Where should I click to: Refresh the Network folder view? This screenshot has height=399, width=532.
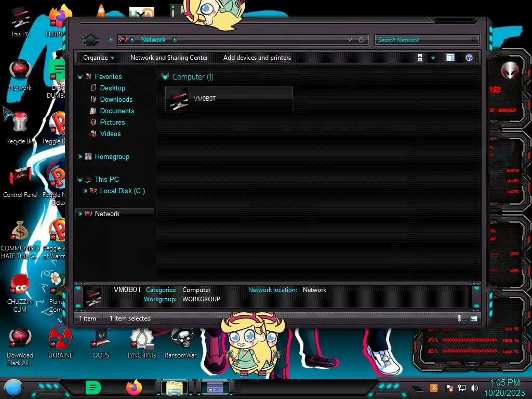click(x=361, y=39)
